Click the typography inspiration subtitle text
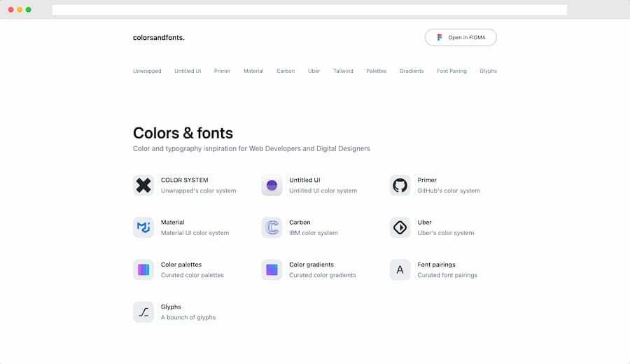The width and height of the screenshot is (630, 364). coord(251,148)
